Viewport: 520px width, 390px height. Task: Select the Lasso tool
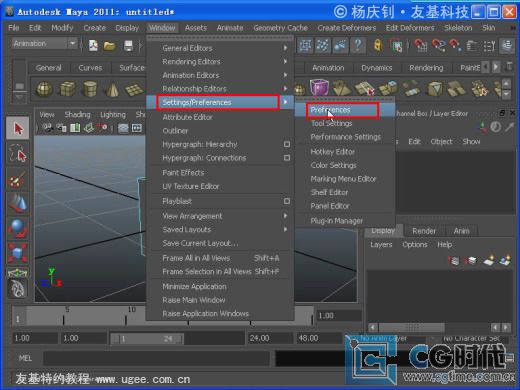(x=18, y=153)
